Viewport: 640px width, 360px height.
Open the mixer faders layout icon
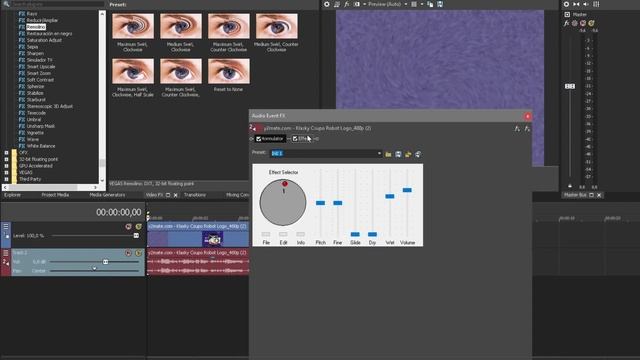tap(596, 4)
